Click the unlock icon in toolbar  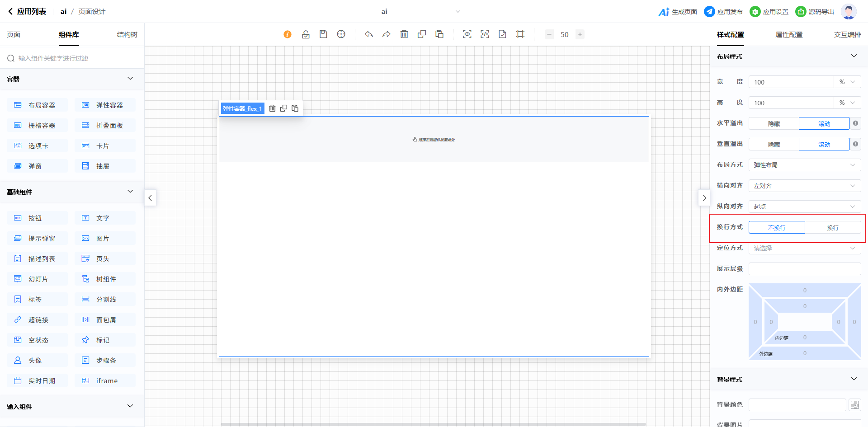[x=306, y=34]
